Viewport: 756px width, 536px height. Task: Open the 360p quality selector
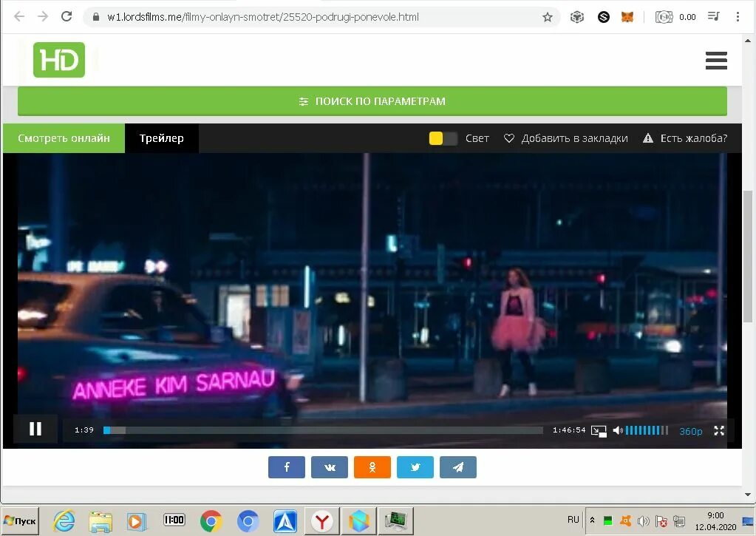690,431
